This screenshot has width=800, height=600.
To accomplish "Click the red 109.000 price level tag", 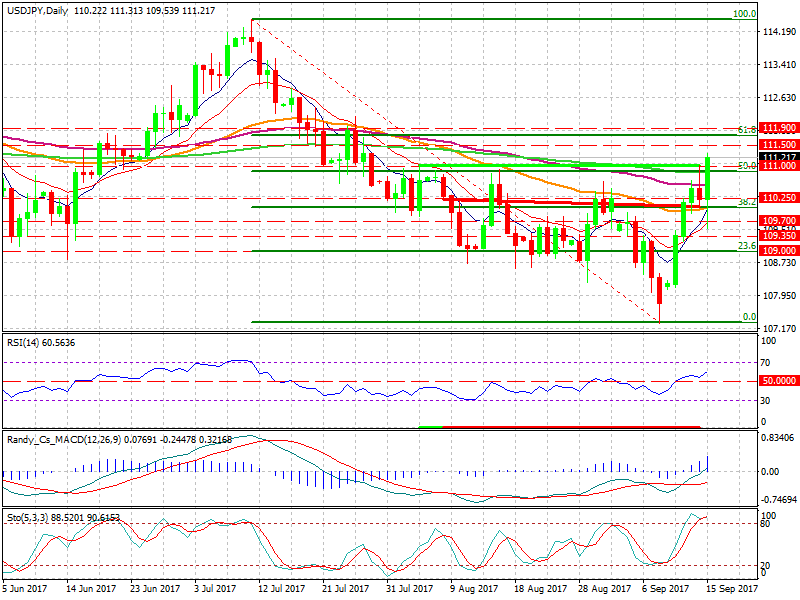I will 778,250.
